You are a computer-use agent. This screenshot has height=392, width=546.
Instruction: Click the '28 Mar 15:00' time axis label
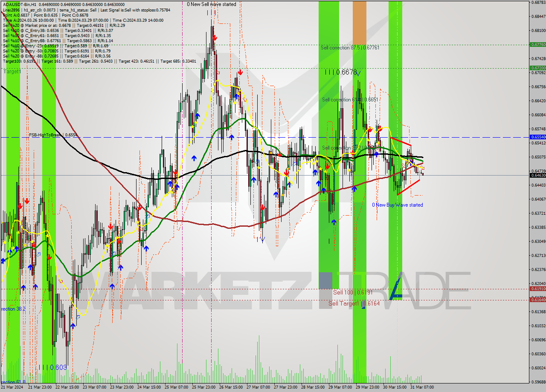click(313, 387)
